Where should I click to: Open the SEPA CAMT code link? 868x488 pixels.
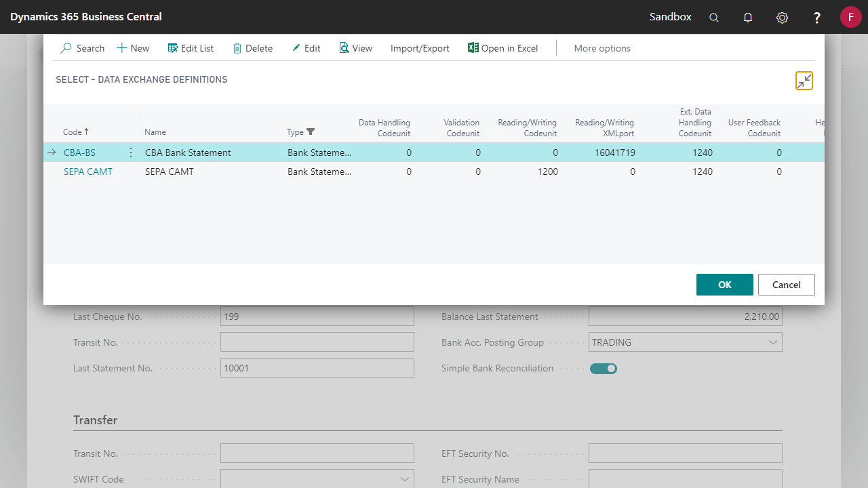(88, 171)
